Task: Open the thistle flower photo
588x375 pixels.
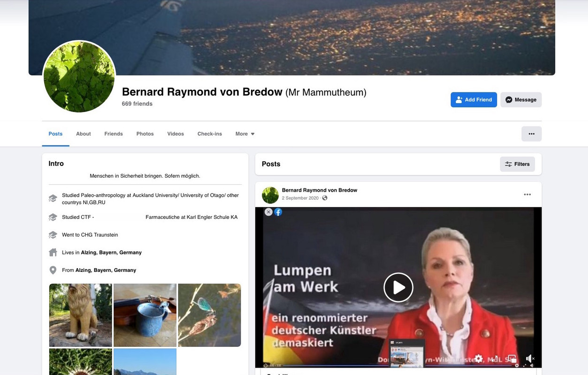Action: coord(81,361)
